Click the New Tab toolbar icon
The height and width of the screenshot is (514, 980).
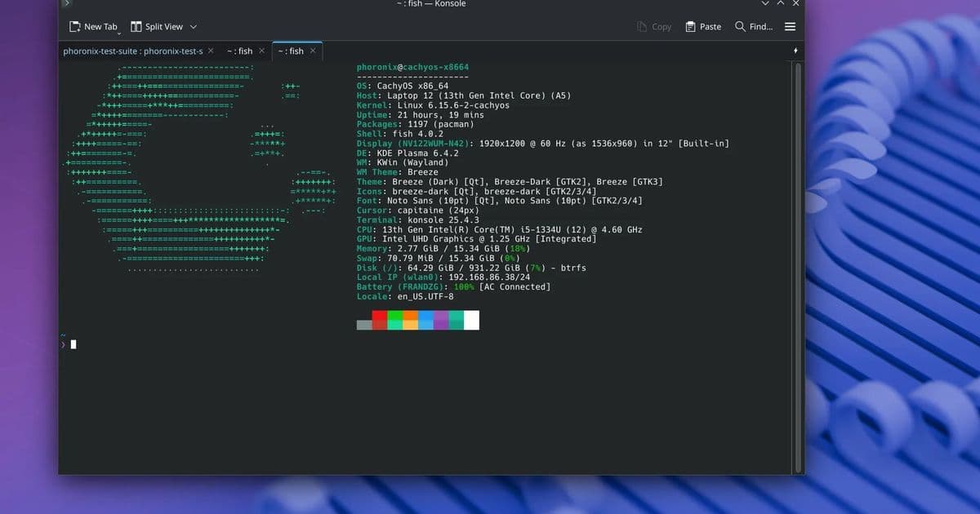[75, 27]
